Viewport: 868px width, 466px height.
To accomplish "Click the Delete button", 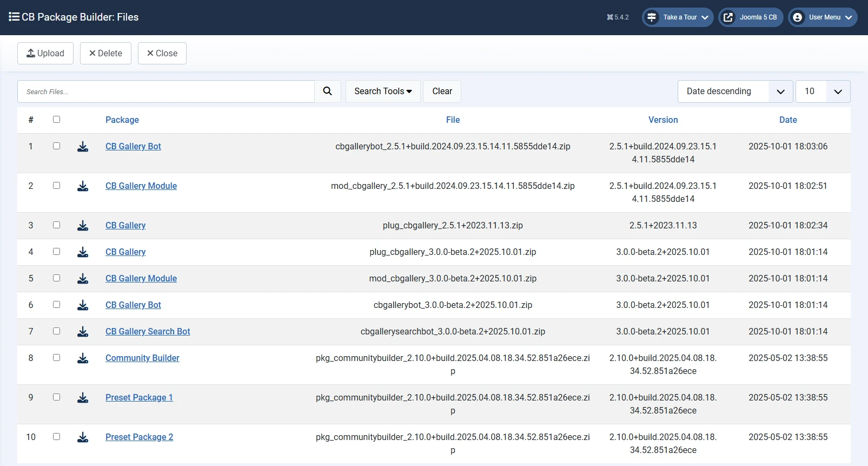I will pyautogui.click(x=105, y=54).
